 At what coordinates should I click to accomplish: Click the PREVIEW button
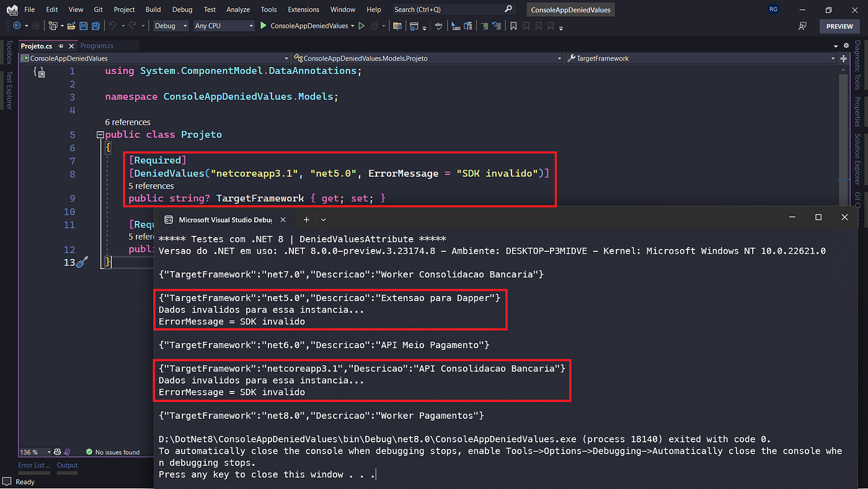click(839, 26)
